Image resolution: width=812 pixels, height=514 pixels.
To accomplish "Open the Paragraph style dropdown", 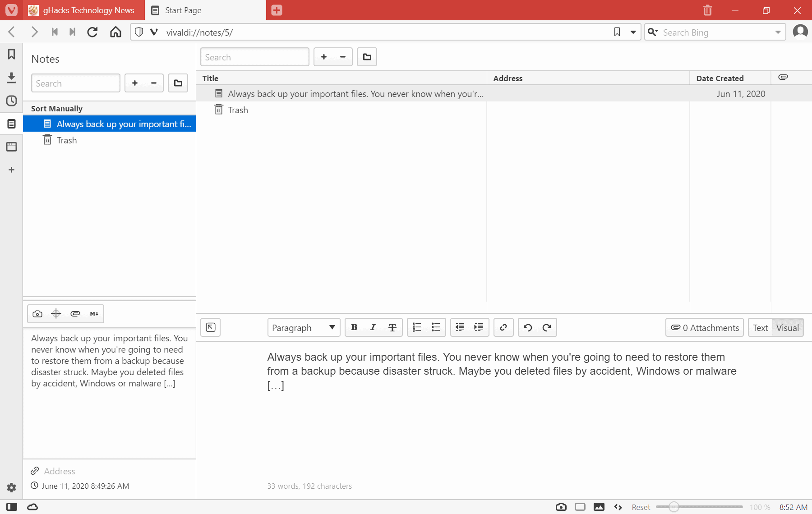I will click(303, 327).
